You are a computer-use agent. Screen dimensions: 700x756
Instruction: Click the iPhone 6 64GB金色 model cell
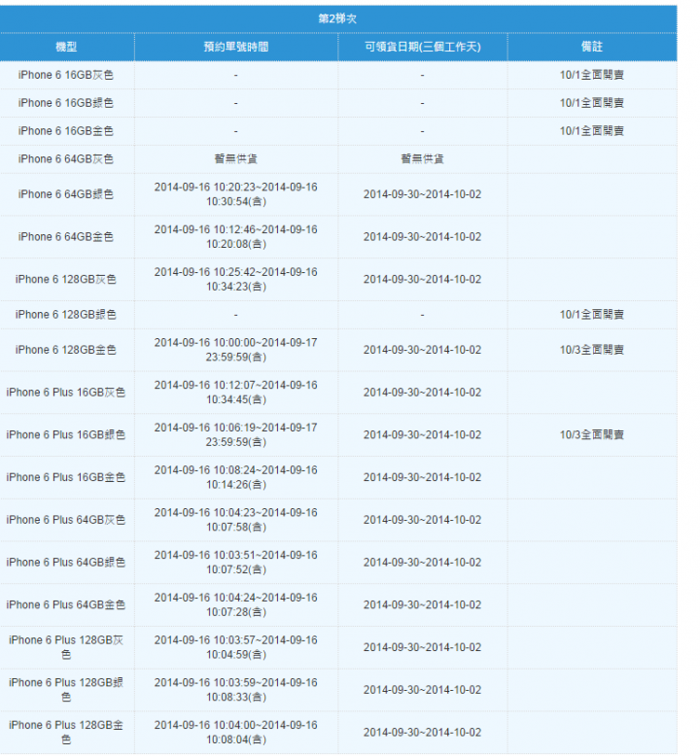click(66, 237)
